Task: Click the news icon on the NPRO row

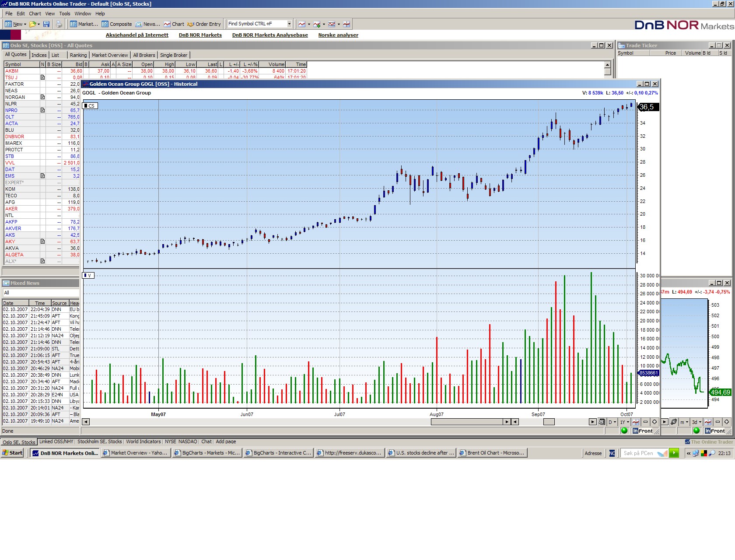Action: [42, 110]
